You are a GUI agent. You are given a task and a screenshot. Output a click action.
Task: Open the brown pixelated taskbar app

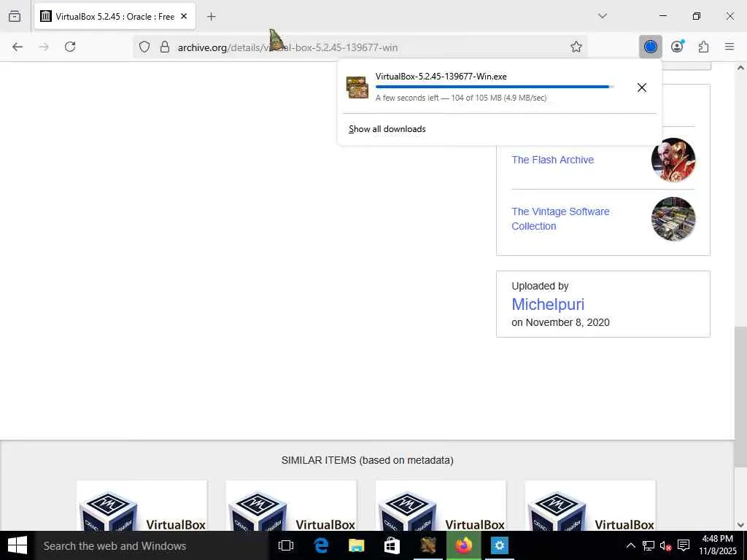(427, 545)
